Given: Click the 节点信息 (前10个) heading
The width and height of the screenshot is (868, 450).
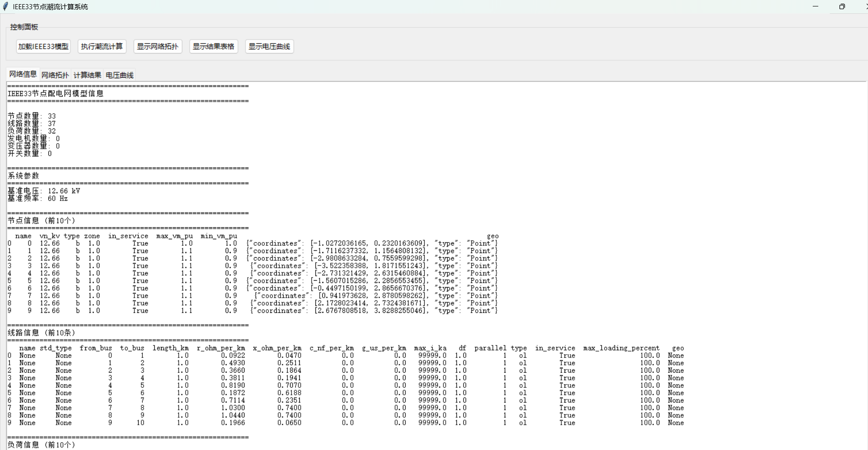Looking at the screenshot, I should (x=41, y=221).
